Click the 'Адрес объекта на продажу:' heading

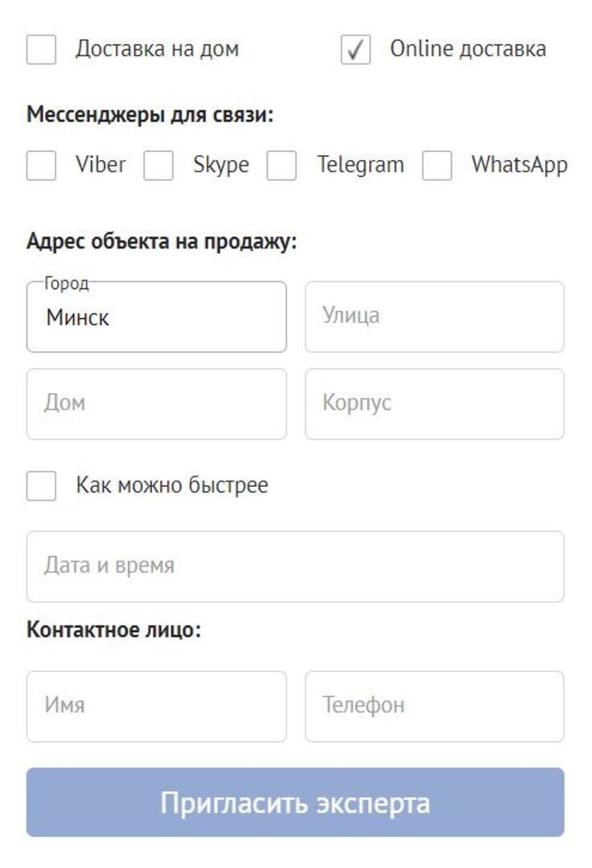tap(162, 241)
